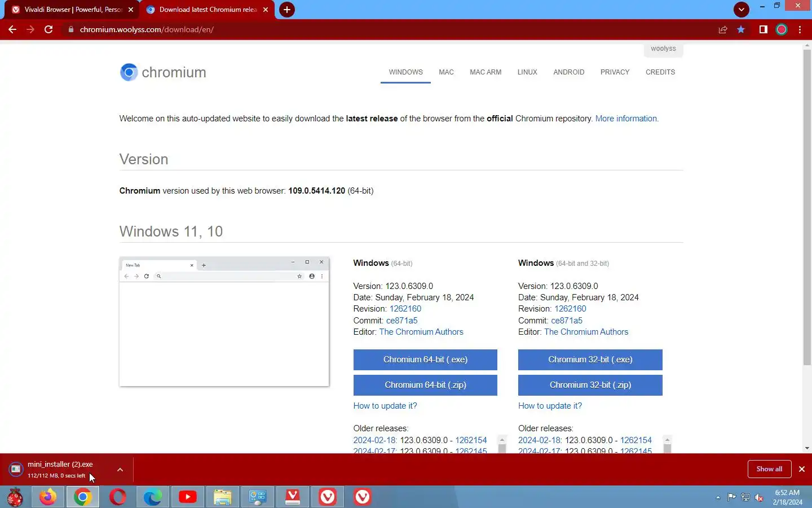Open the WINDOWS navigation tab
The height and width of the screenshot is (508, 812).
(x=405, y=72)
